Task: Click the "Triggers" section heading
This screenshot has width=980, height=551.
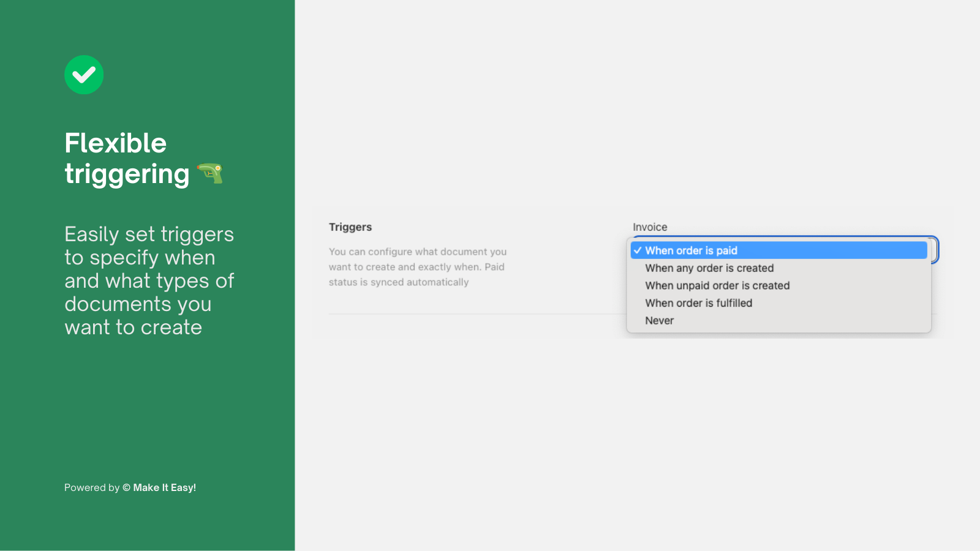Action: tap(350, 227)
